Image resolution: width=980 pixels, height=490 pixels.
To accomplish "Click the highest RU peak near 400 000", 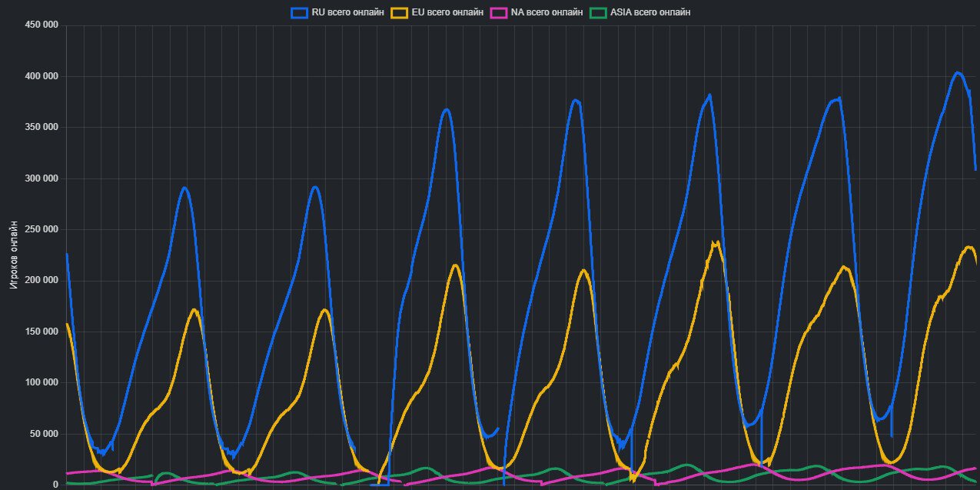I will [x=956, y=73].
